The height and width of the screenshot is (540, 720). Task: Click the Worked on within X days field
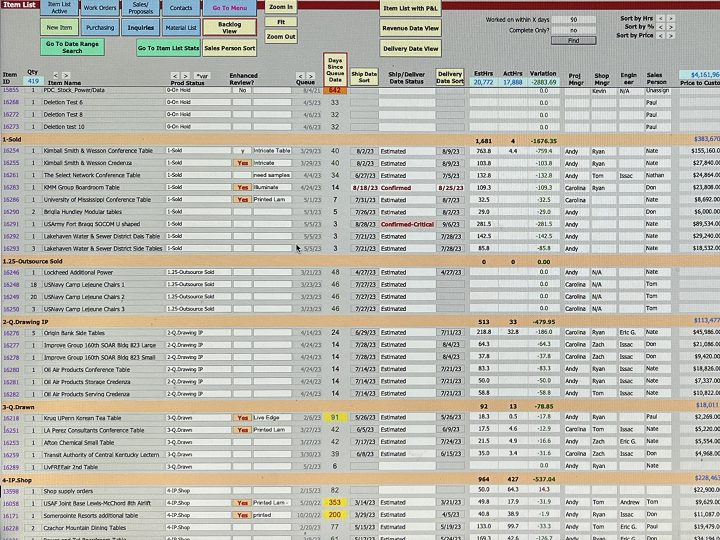click(573, 19)
